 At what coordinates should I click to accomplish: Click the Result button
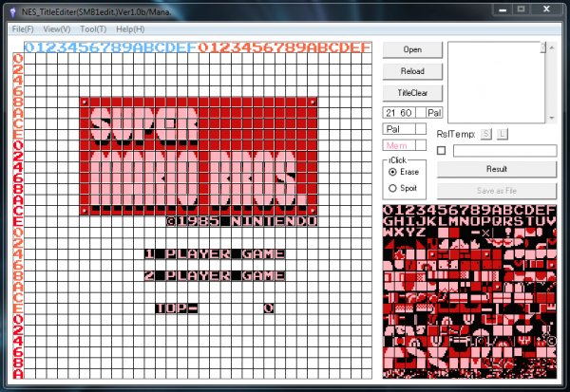click(x=497, y=169)
